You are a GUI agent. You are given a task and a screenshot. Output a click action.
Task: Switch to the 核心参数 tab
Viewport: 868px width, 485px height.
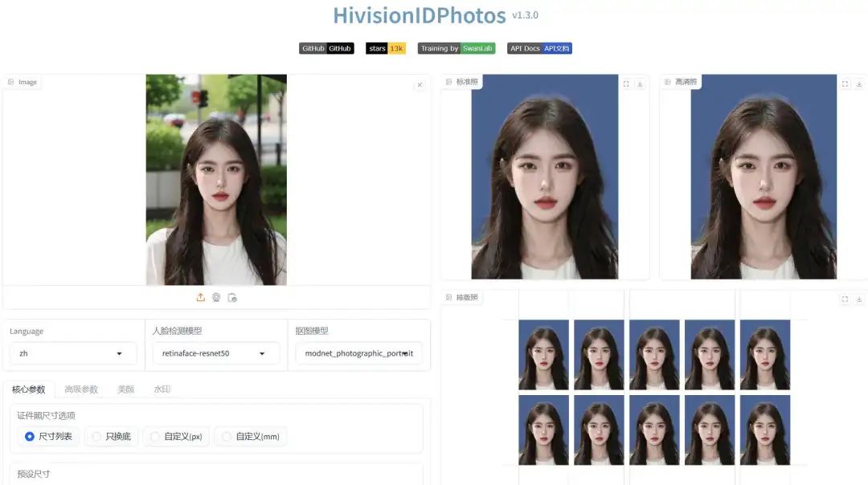point(29,389)
